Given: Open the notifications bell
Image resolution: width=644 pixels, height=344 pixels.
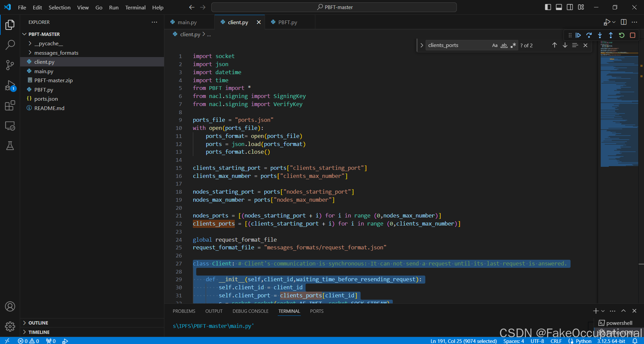Looking at the screenshot, I should tap(635, 341).
